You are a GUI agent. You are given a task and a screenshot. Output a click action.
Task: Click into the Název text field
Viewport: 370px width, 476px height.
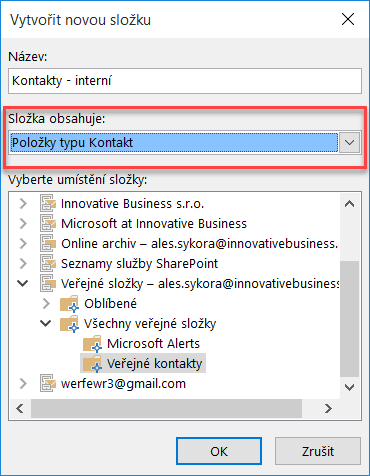[185, 81]
